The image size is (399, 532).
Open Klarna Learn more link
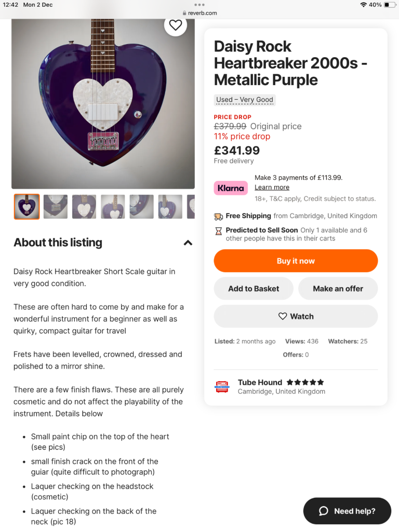click(272, 188)
